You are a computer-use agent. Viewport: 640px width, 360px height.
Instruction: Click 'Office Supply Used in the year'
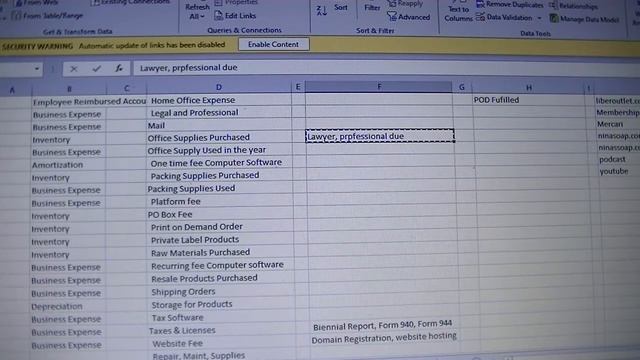(207, 150)
